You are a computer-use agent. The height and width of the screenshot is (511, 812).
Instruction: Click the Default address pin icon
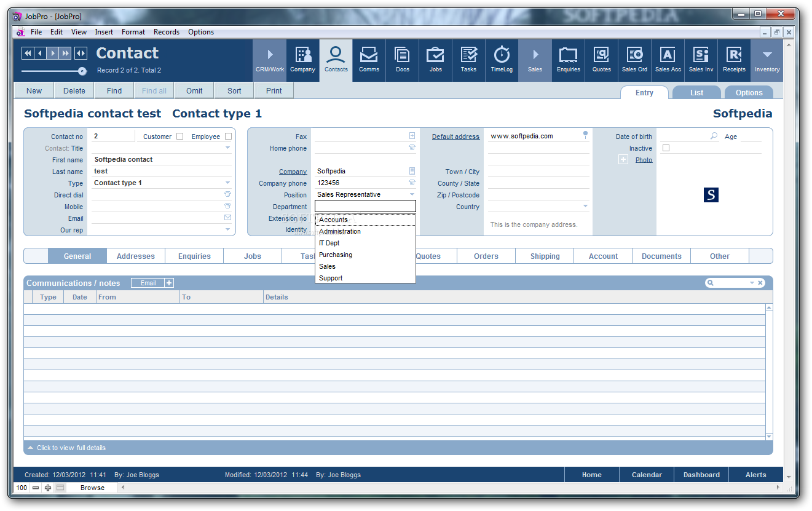click(585, 135)
